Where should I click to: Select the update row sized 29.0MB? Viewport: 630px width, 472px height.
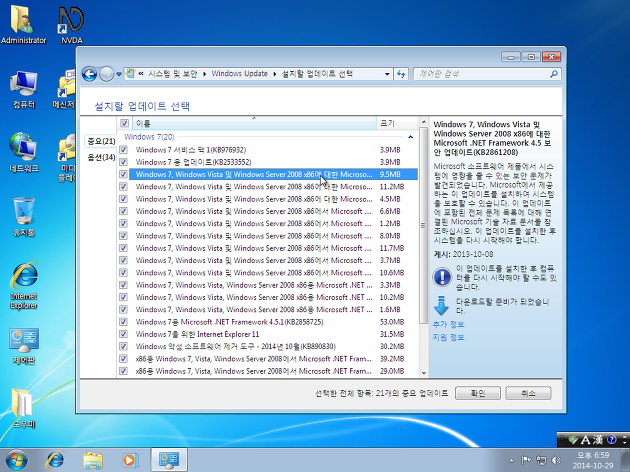[273, 371]
